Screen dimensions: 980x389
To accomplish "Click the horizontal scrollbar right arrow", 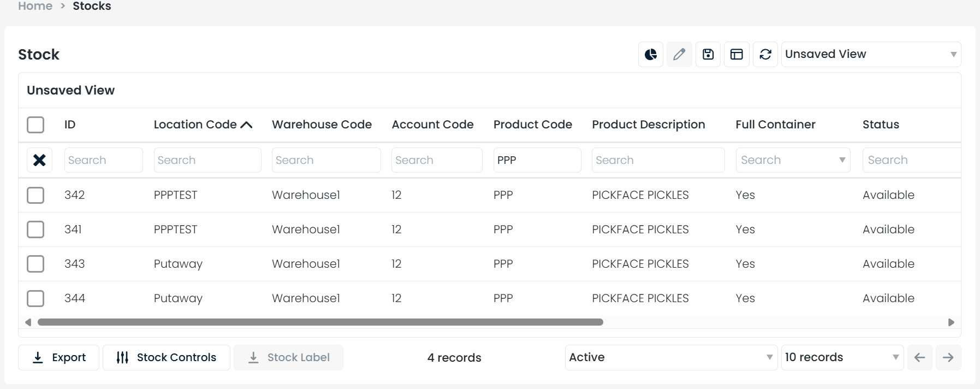I will coord(951,322).
